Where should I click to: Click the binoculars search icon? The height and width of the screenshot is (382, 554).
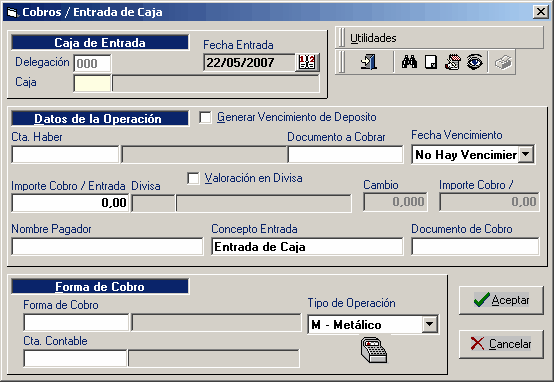[x=409, y=62]
